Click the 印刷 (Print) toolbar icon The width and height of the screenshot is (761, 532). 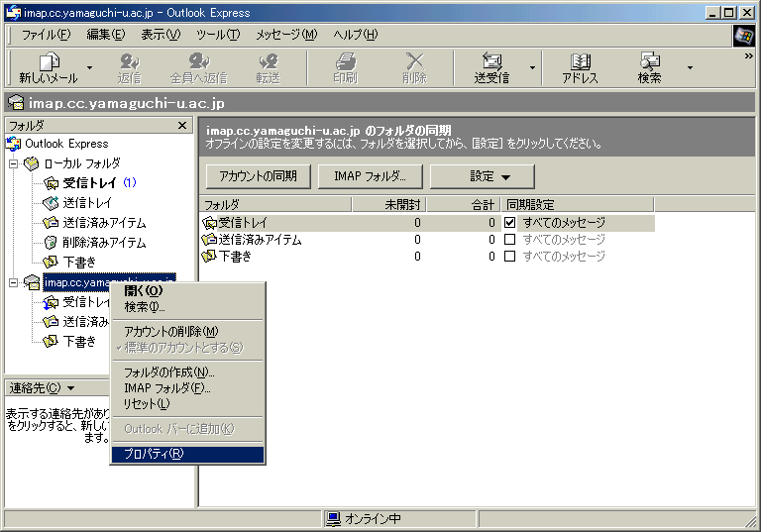tap(345, 68)
